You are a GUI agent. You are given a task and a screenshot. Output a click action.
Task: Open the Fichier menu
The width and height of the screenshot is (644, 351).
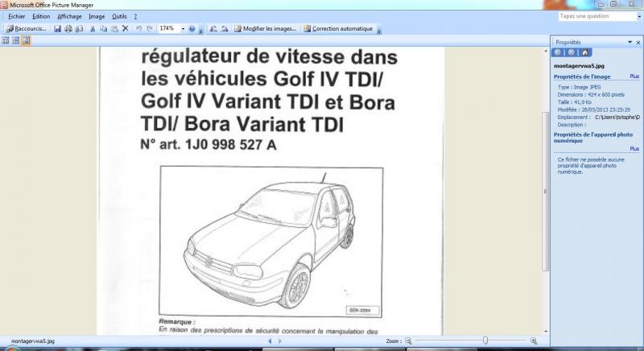(16, 16)
